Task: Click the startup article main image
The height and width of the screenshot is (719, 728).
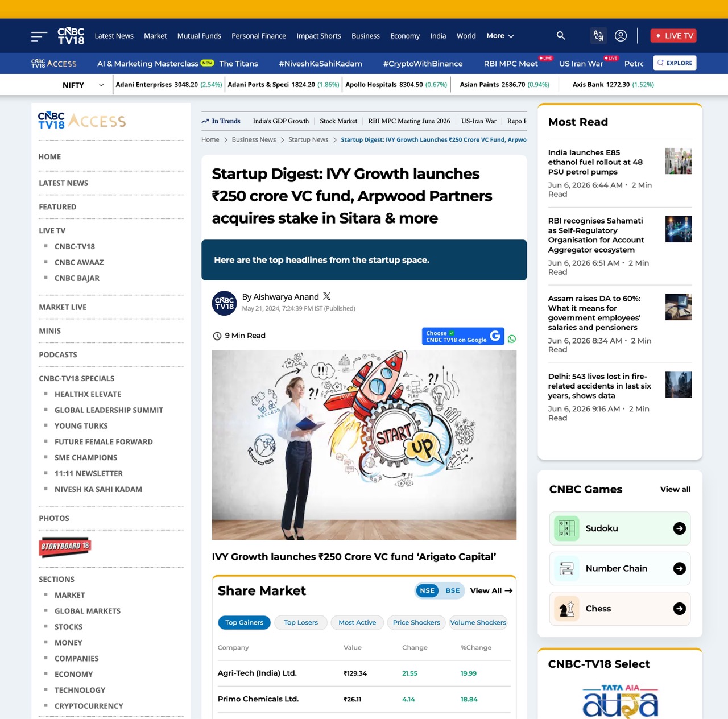Action: [x=364, y=445]
